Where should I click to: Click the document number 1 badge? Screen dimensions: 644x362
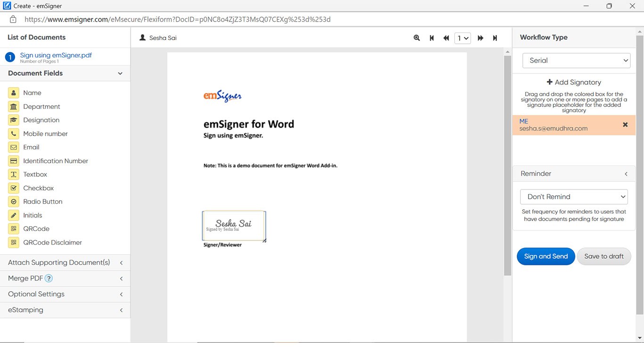(x=10, y=58)
